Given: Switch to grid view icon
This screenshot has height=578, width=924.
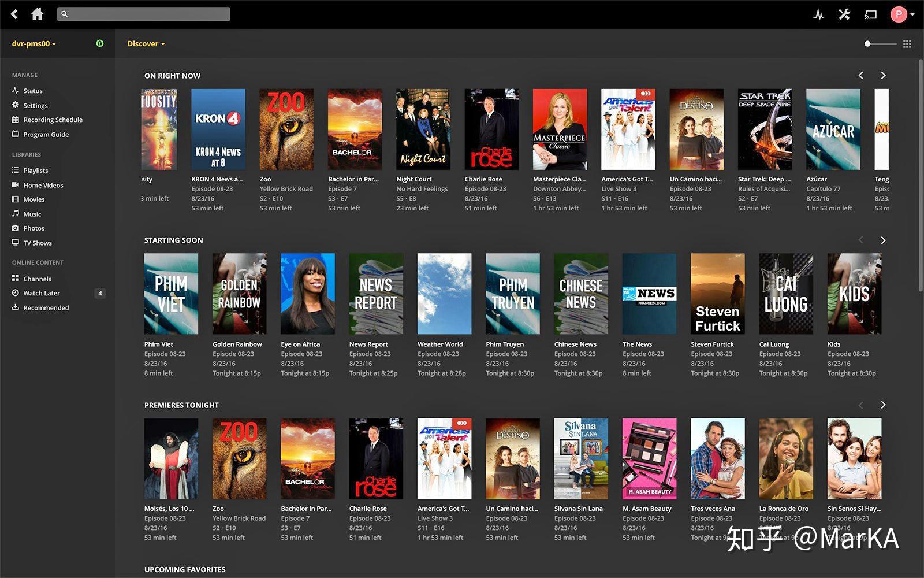Looking at the screenshot, I should (907, 44).
